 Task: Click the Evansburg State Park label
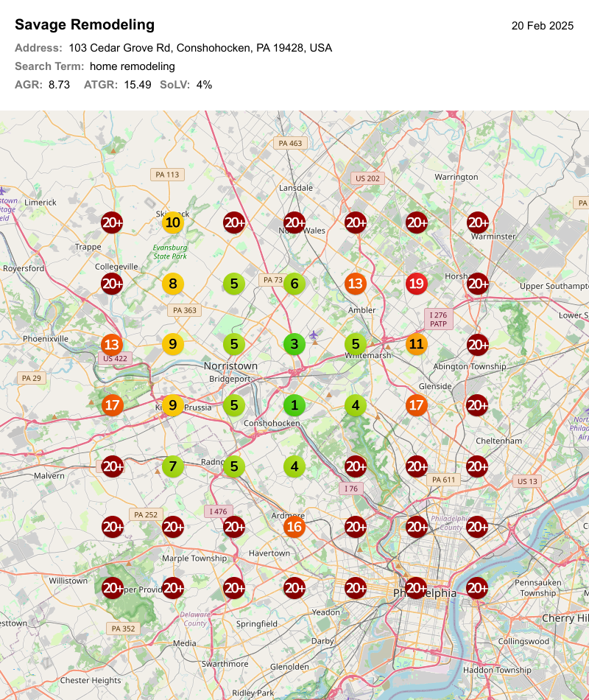tap(170, 252)
